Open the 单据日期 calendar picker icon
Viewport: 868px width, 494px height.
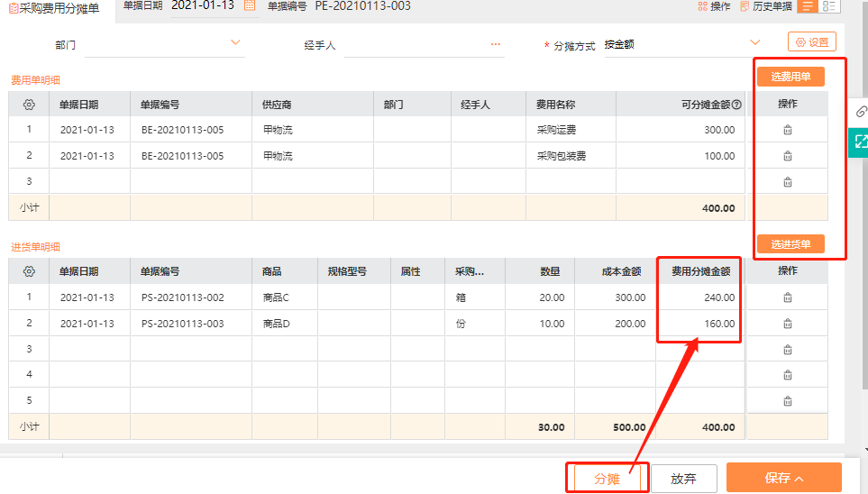(250, 6)
